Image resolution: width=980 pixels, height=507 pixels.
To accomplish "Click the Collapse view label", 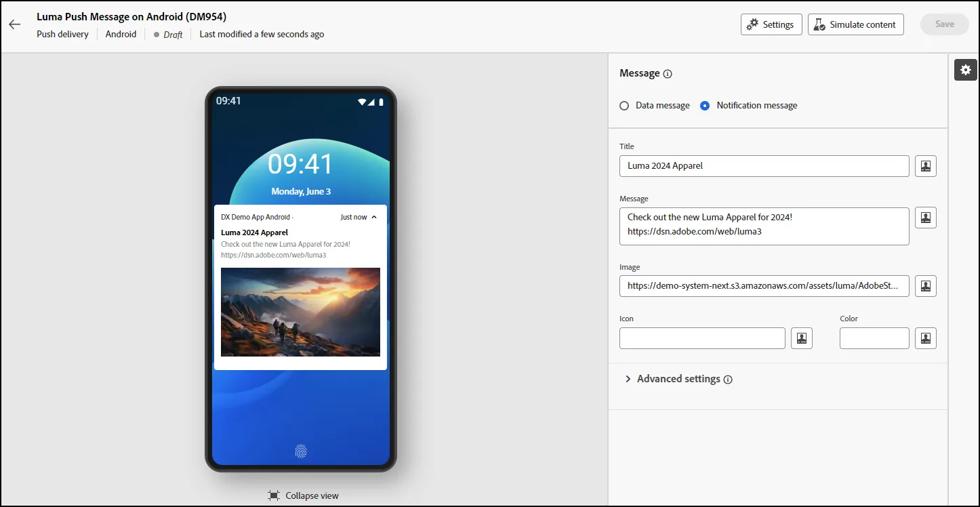I will coord(312,495).
